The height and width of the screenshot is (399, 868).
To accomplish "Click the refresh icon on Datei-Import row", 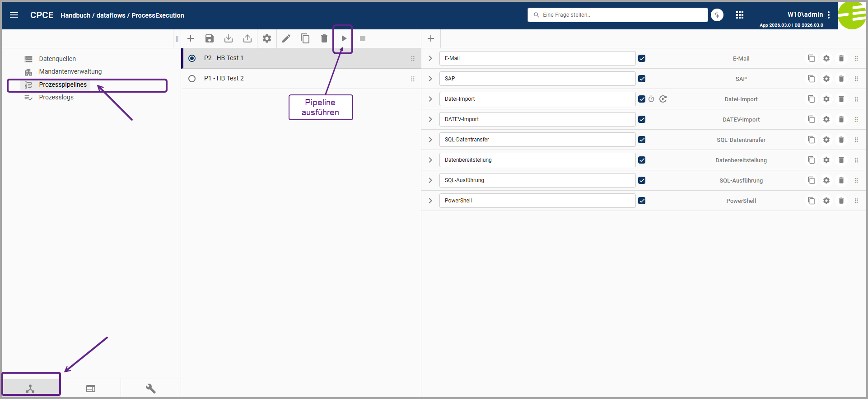I will tap(663, 99).
